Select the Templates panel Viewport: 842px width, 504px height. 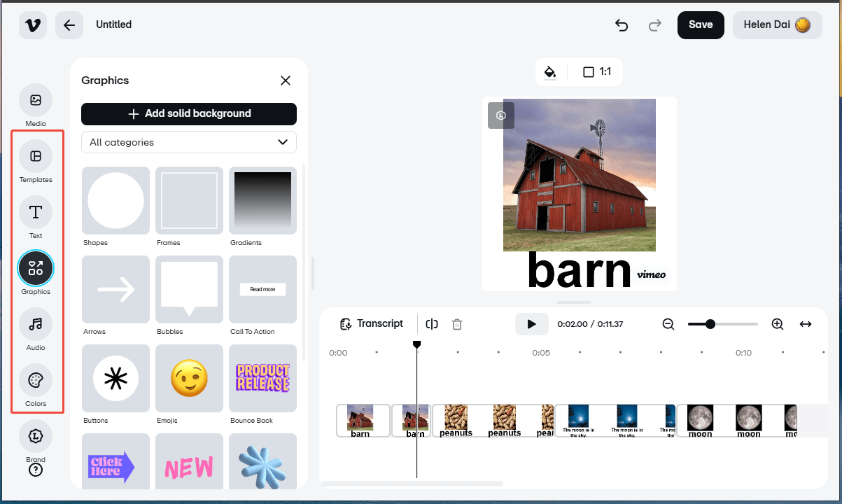[36, 155]
